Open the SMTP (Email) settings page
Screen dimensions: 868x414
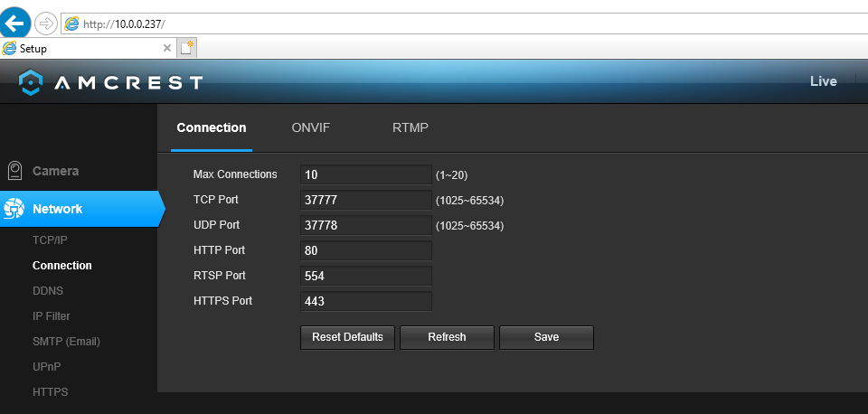(x=66, y=342)
